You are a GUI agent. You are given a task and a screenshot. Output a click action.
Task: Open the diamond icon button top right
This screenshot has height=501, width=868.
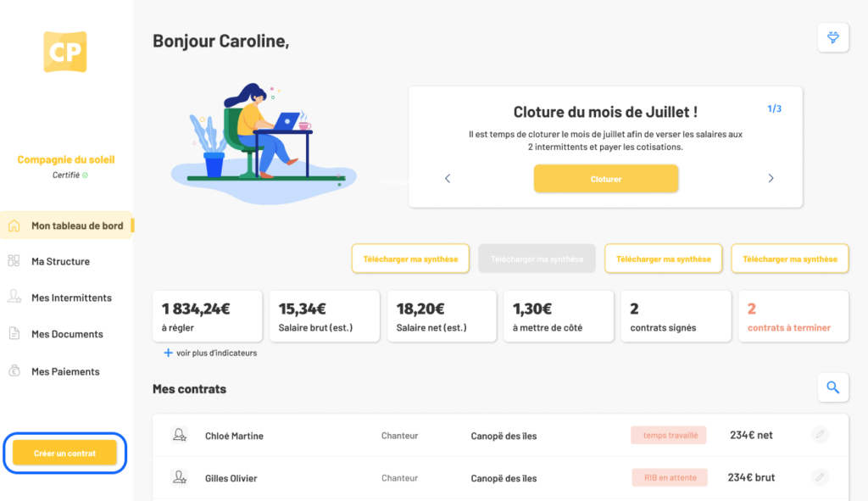point(832,37)
